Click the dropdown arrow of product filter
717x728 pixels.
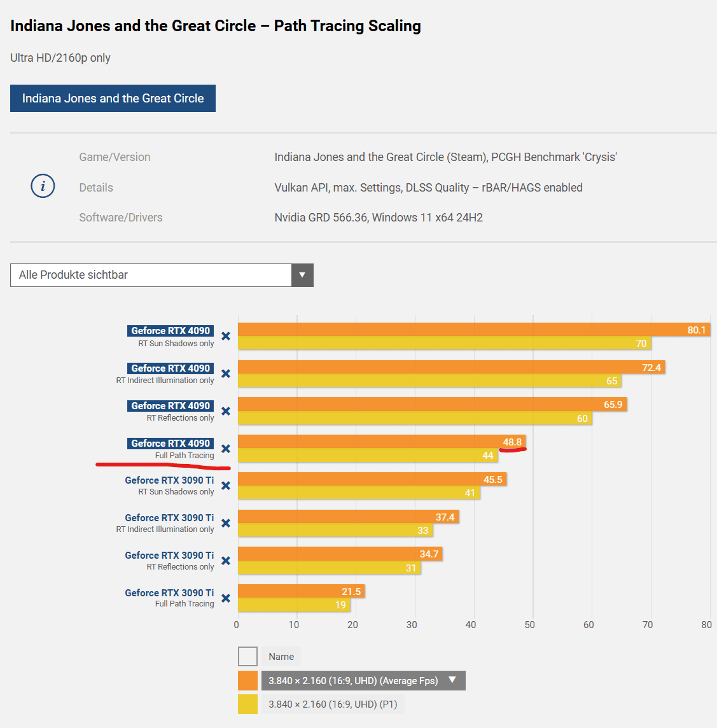302,275
